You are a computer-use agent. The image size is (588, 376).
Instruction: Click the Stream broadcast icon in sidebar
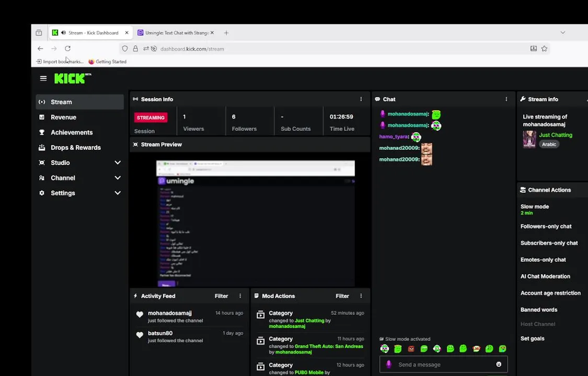[x=42, y=102]
